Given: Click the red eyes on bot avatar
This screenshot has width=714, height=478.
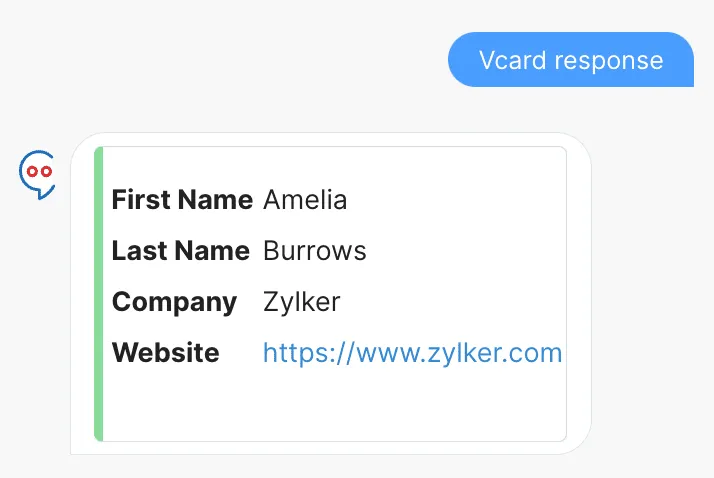Looking at the screenshot, I should pyautogui.click(x=39, y=171).
